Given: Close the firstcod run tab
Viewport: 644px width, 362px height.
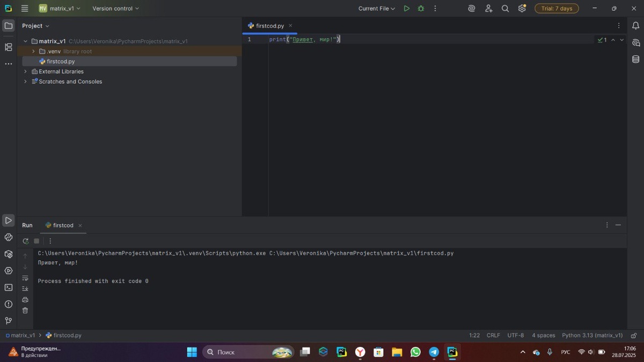Looking at the screenshot, I should pyautogui.click(x=80, y=226).
